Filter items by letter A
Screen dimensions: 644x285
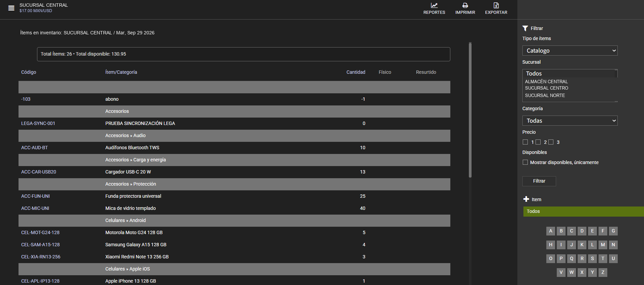pyautogui.click(x=551, y=231)
